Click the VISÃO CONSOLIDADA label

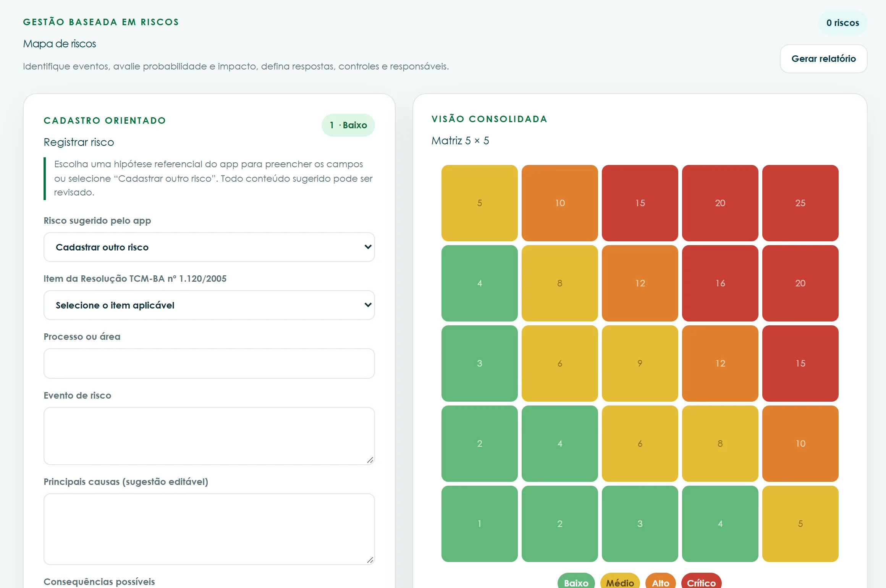coord(490,119)
